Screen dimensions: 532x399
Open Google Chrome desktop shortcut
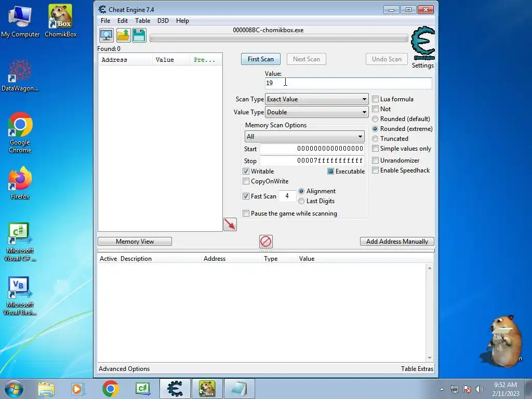point(20,132)
